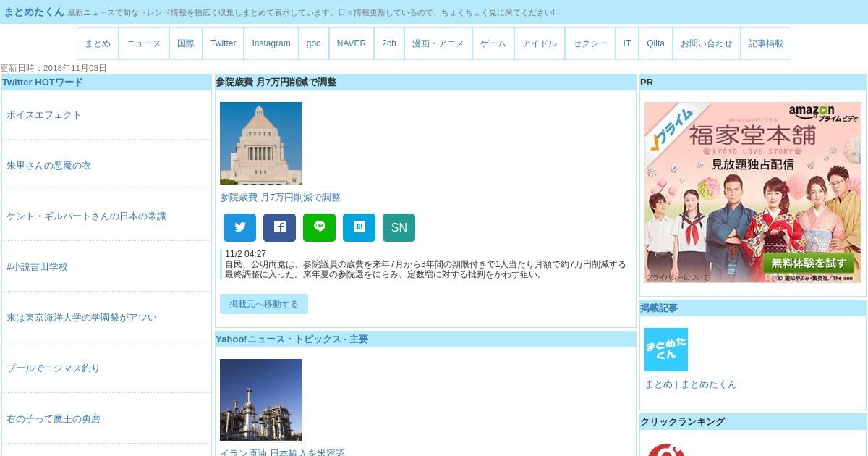The image size is (868, 456).
Task: Click the SN share button
Action: [x=399, y=227]
